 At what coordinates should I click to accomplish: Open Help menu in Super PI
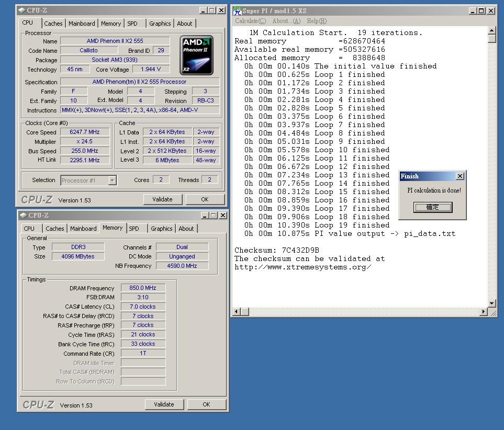317,21
